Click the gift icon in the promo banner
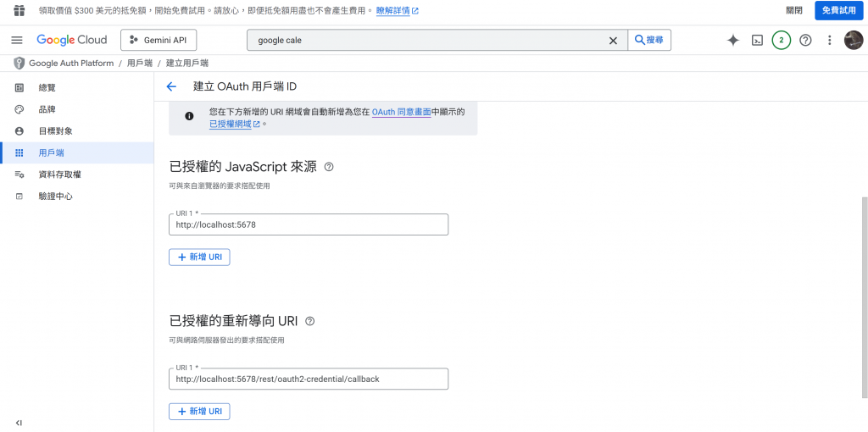The image size is (868, 432). coord(19,10)
